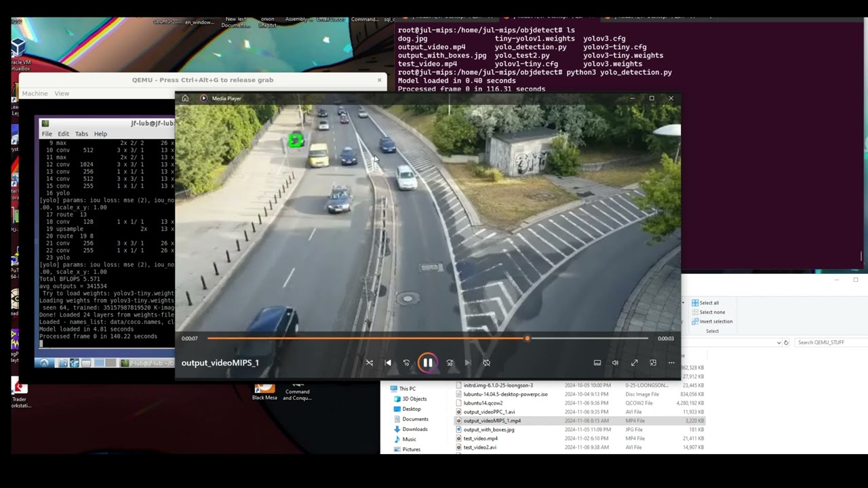Viewport: 868px width, 488px height.
Task: Click the remaining time 0:00:03
Action: (x=666, y=338)
